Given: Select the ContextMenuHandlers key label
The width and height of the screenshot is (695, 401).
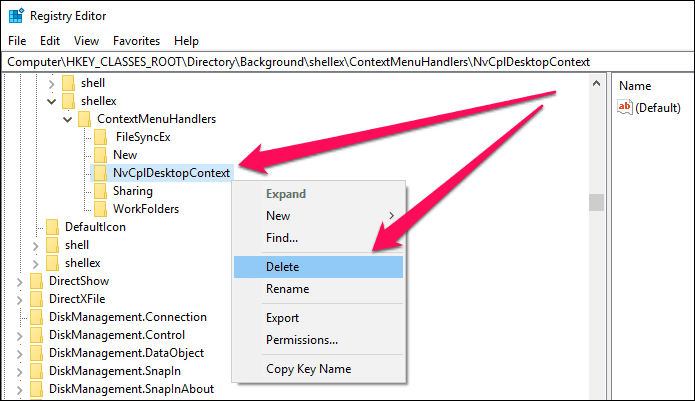Looking at the screenshot, I should pos(156,119).
